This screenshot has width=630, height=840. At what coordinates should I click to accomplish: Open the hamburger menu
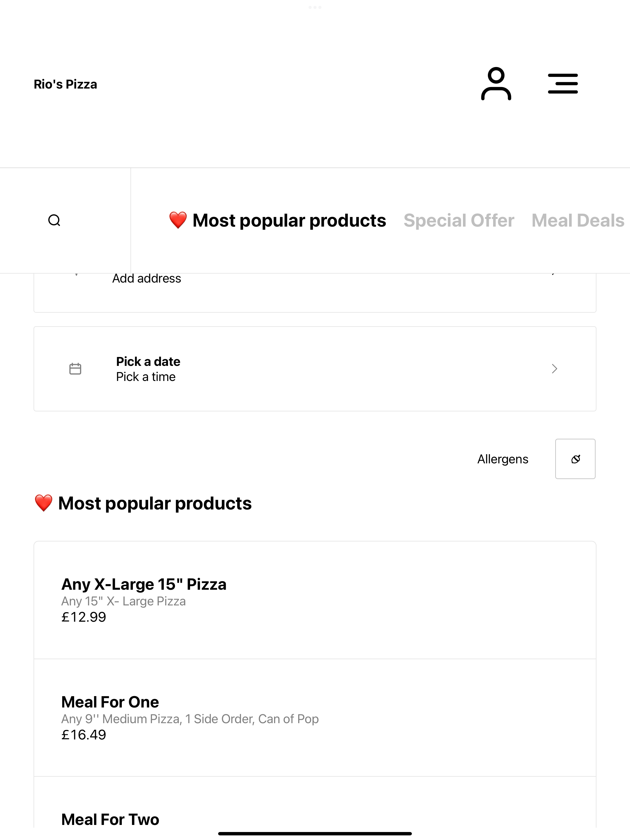pos(563,84)
